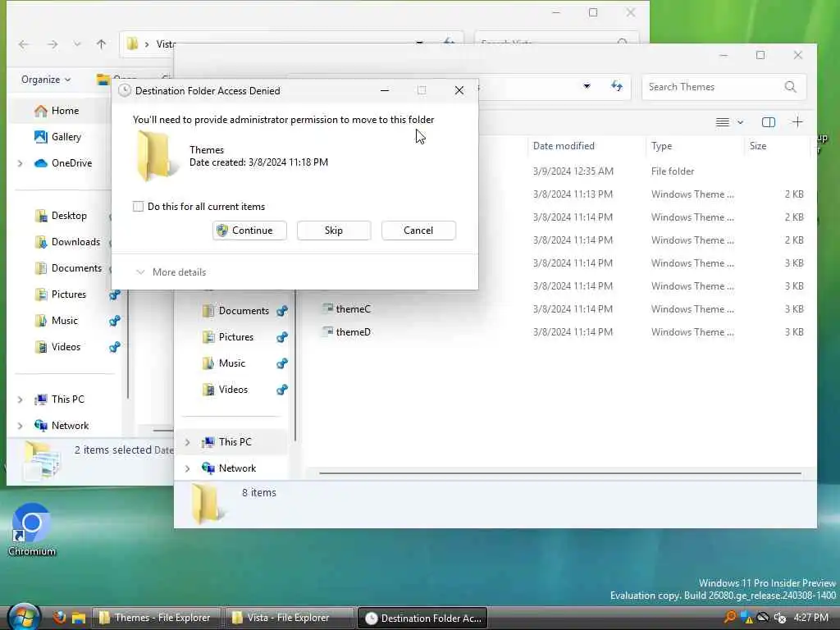
Task: Check 'Do this for all current items'
Action: [138, 207]
